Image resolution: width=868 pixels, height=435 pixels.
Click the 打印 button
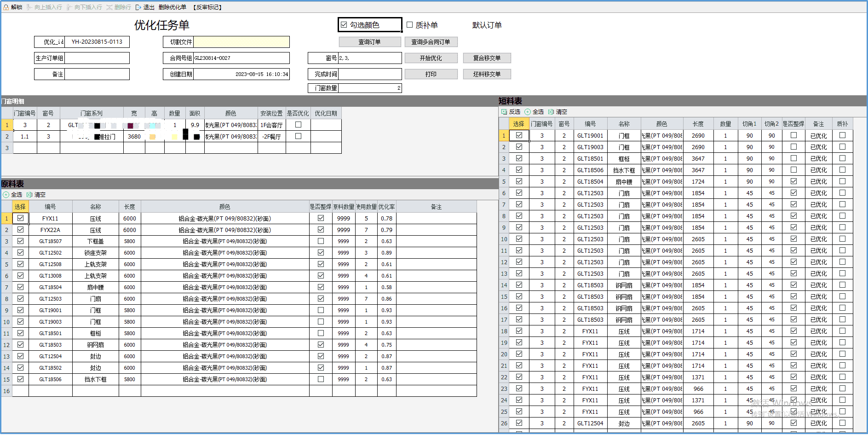[x=431, y=74]
